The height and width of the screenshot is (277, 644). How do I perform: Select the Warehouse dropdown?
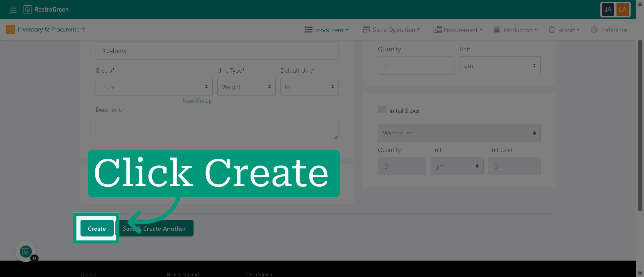459,133
